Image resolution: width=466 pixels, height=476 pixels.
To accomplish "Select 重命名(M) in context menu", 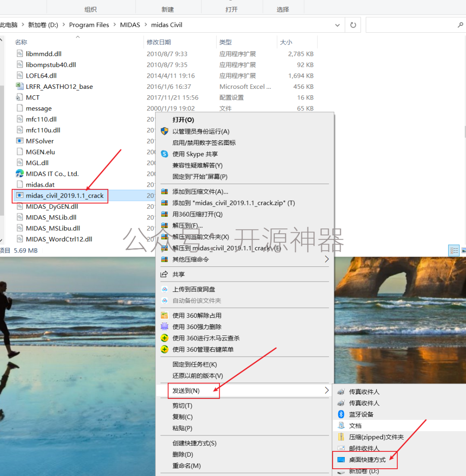I will (x=186, y=466).
